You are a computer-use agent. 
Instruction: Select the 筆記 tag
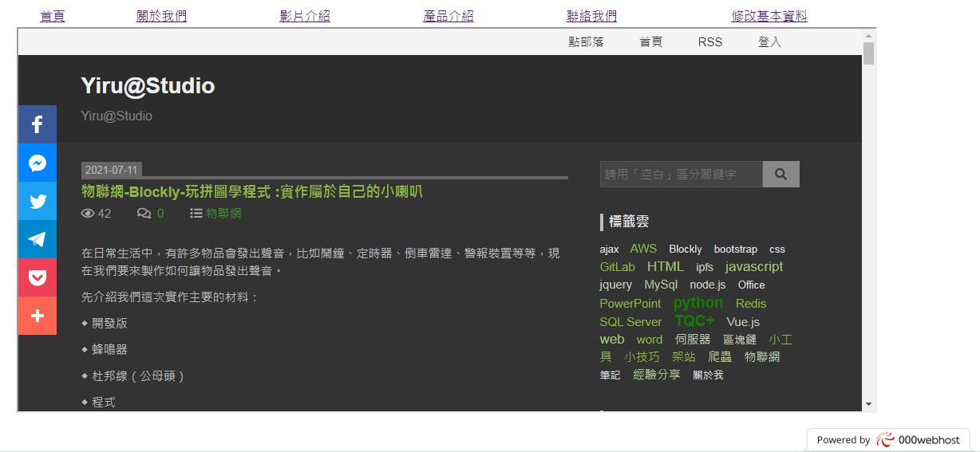click(x=610, y=375)
